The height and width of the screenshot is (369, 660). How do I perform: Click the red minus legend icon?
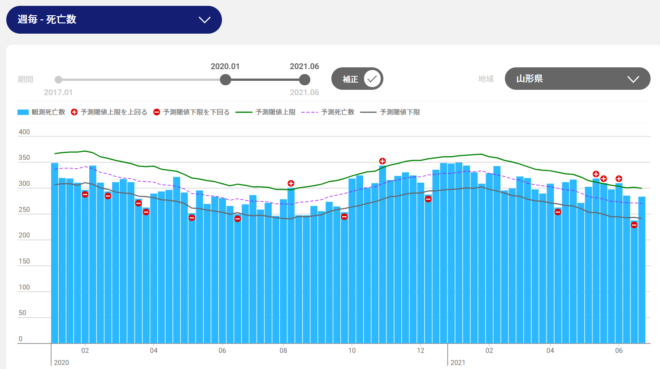click(x=157, y=112)
